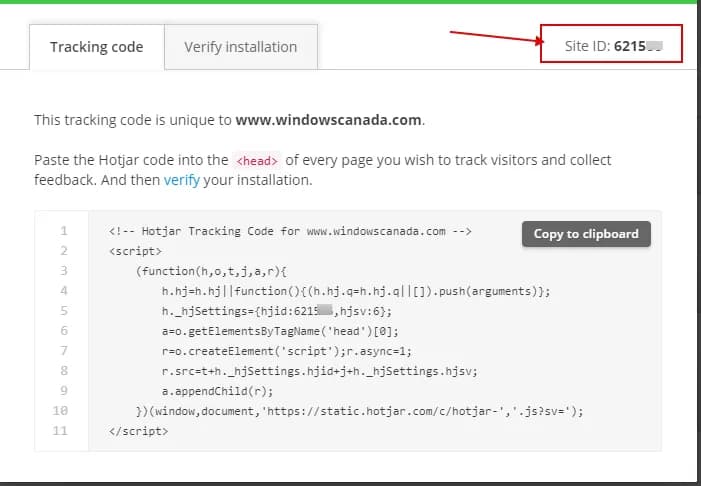701x486 pixels.
Task: Click 'Paste the Hotjar code into the' text
Action: 131,160
